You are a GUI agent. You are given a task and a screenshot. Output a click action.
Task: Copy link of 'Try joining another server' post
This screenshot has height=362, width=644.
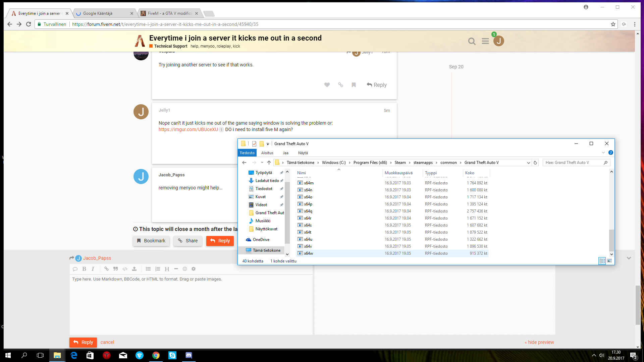coord(340,85)
